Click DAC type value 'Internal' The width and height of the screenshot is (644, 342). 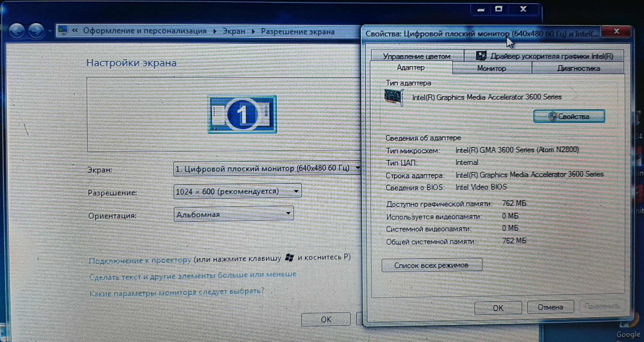pos(467,162)
